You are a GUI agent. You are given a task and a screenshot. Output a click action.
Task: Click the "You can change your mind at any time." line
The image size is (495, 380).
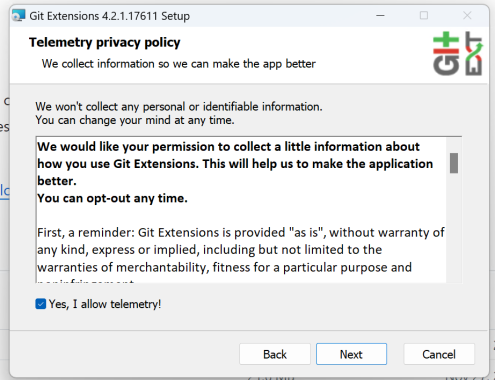[x=135, y=120]
